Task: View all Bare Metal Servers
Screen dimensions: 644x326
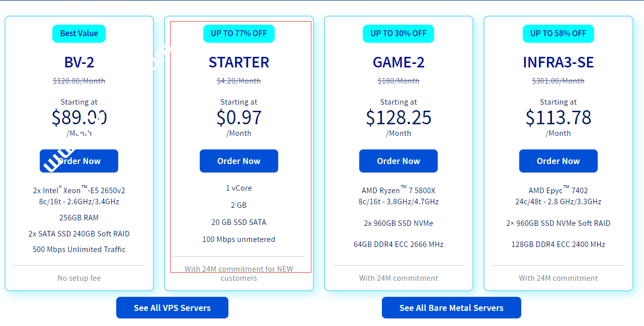Action: (451, 308)
